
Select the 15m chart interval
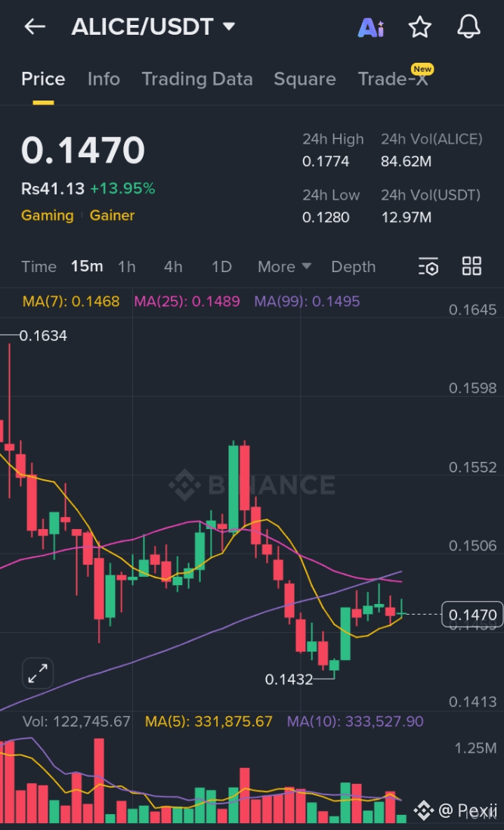tap(87, 266)
